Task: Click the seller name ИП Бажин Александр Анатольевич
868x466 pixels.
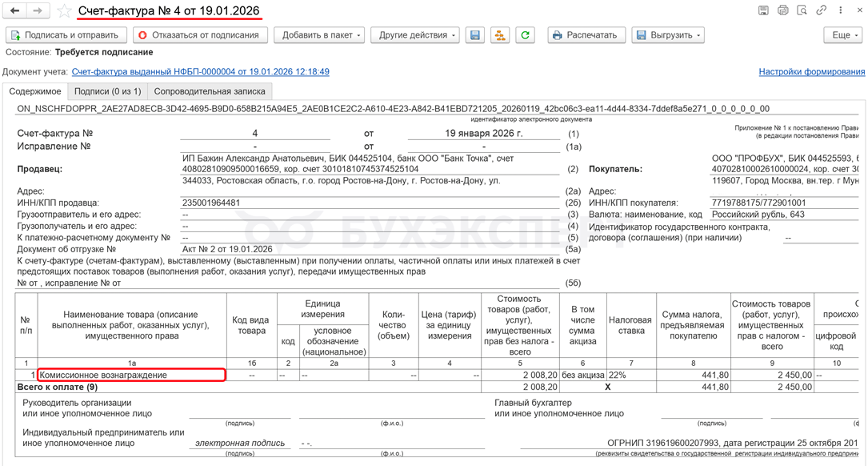Action: coord(254,159)
